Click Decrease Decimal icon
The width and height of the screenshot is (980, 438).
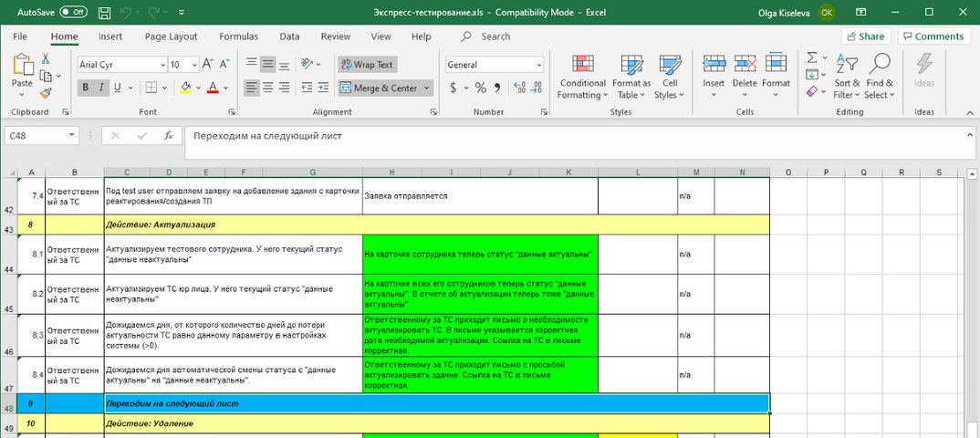pyautogui.click(x=535, y=89)
